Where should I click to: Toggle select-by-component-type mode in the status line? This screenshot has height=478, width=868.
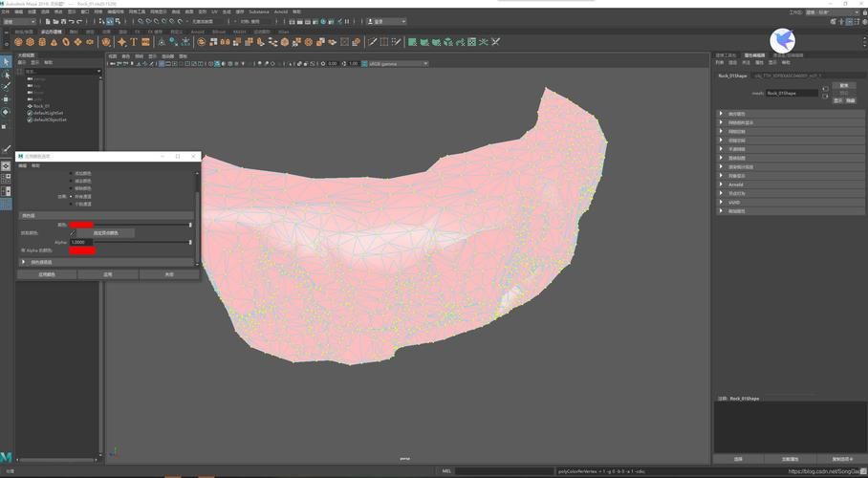tap(118, 22)
